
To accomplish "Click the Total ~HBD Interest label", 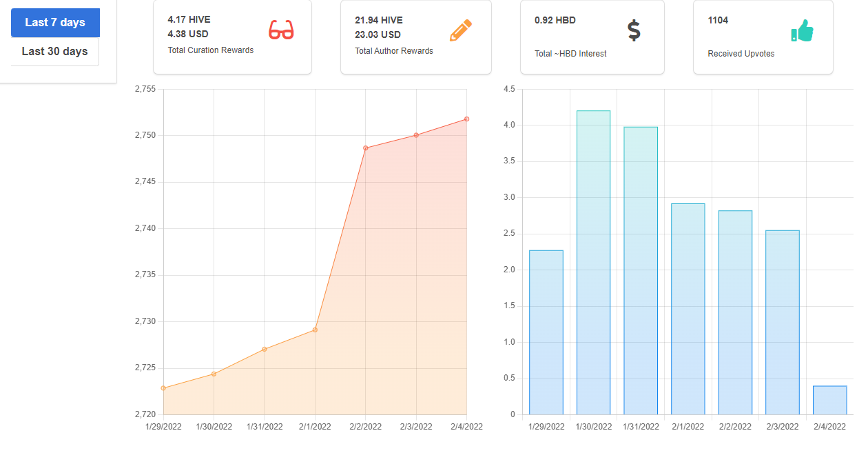I will coord(570,54).
